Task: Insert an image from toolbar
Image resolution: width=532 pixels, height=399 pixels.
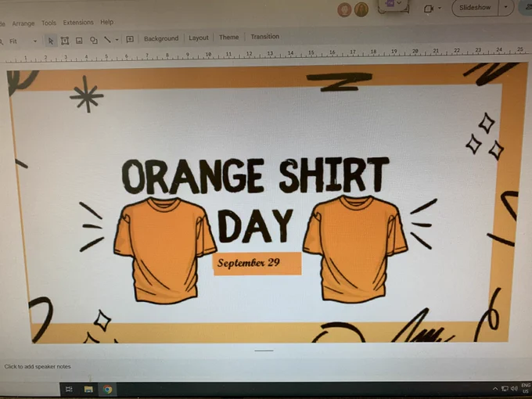Action: coord(79,41)
